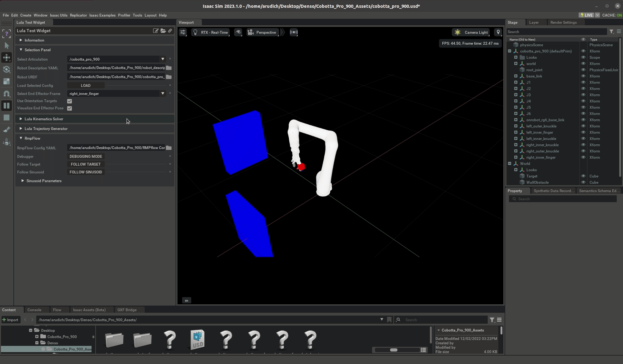The width and height of the screenshot is (623, 364).
Task: Click the Import button in Content browser
Action: (x=10, y=320)
